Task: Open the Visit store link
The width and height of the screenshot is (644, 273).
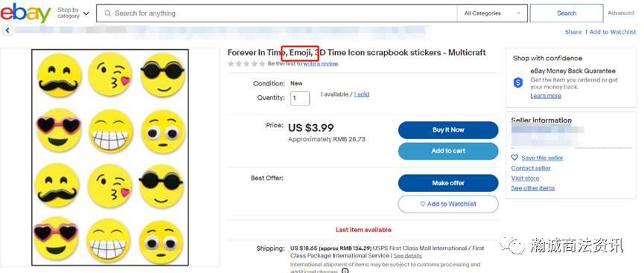Action: tap(525, 179)
